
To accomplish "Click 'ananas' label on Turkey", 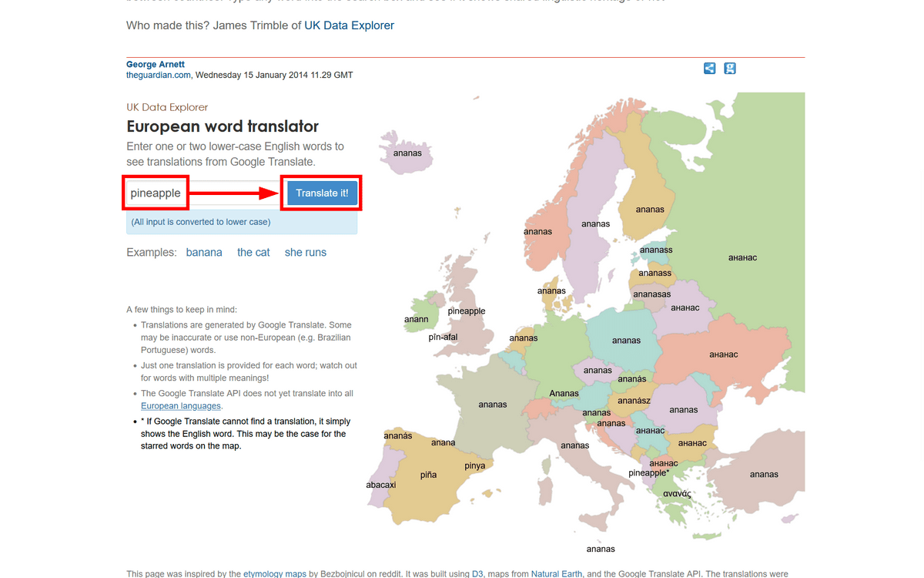I will [764, 475].
